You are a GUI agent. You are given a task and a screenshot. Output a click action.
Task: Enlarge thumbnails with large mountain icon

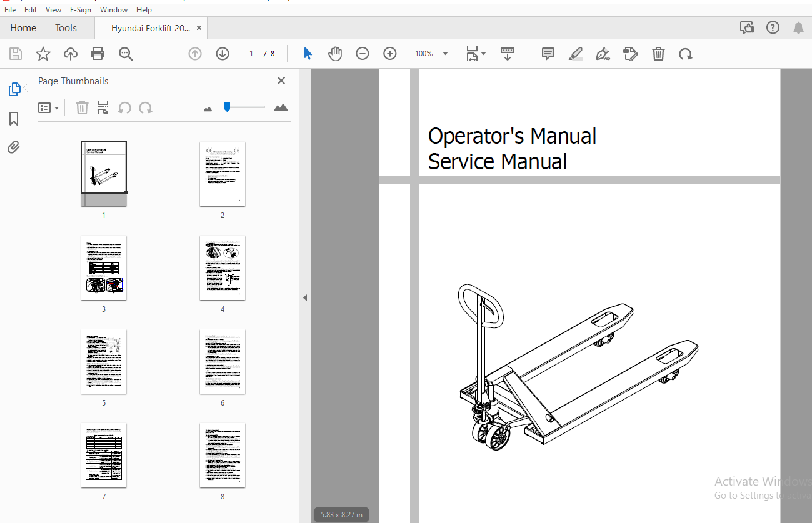281,107
